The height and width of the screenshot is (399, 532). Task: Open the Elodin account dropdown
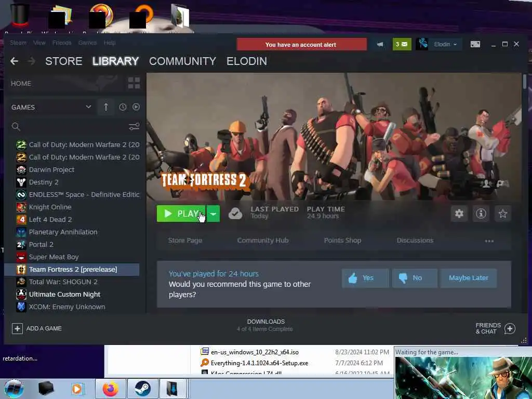tap(445, 44)
